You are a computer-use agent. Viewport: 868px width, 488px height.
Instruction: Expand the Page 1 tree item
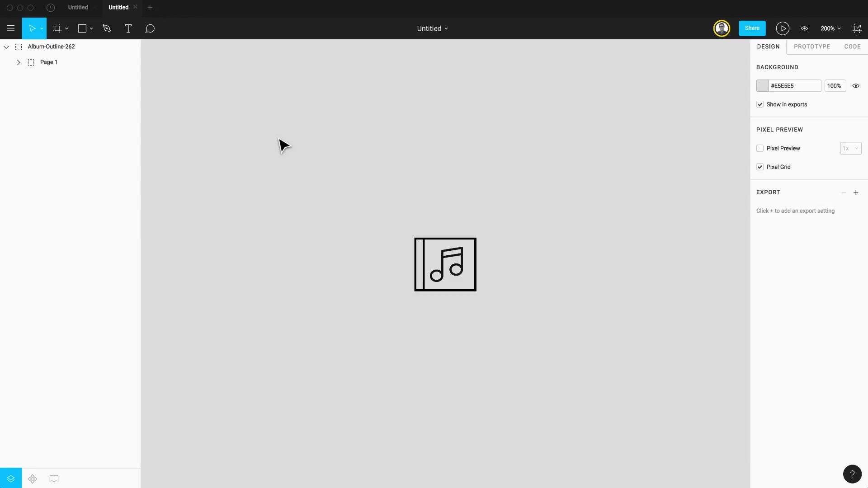point(19,62)
